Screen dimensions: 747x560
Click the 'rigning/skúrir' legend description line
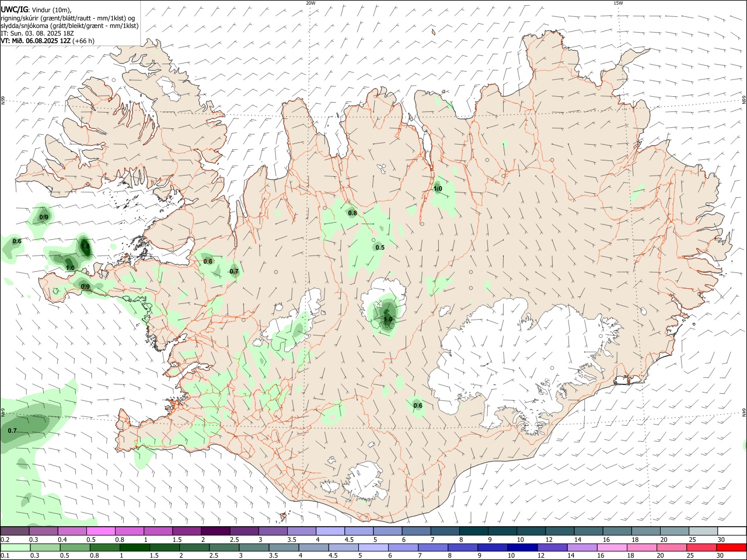(x=68, y=17)
